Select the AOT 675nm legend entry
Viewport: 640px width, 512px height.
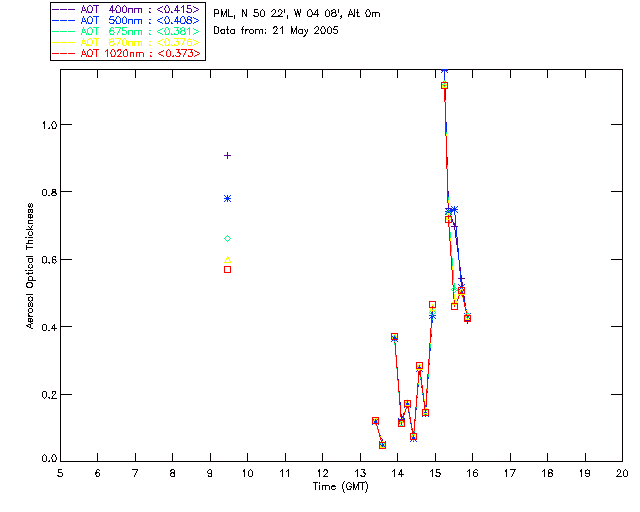click(127, 31)
